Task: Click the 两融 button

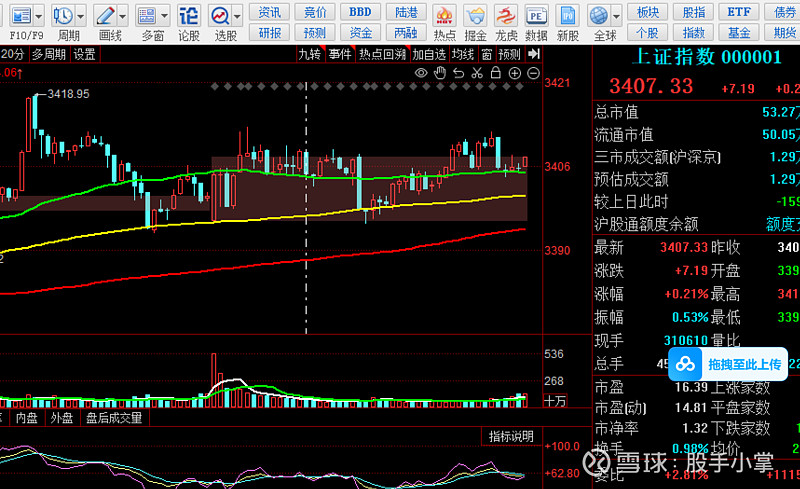Action: click(x=406, y=33)
